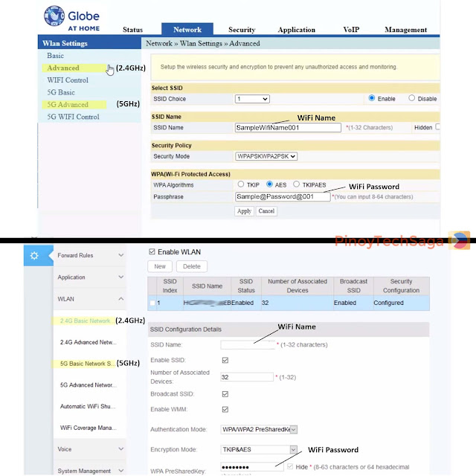Open 5G Advanced Network settings
Screen dimensions: 476x476
tap(89, 385)
